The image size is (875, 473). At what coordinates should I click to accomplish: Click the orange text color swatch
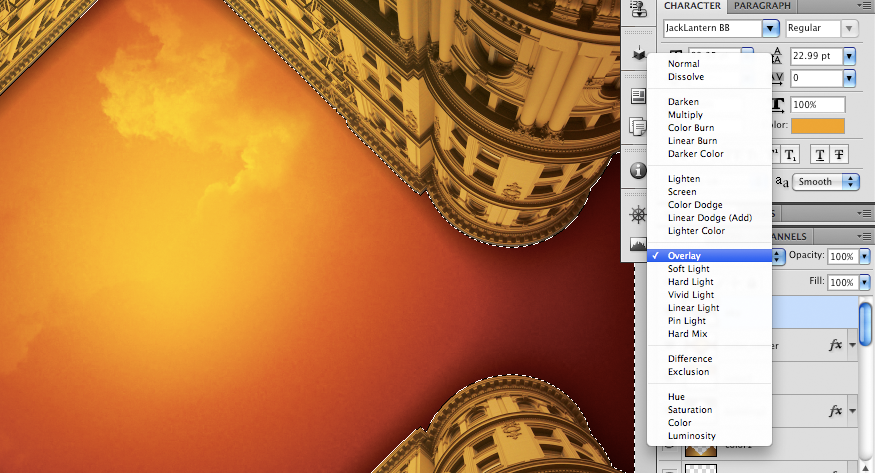tap(818, 126)
